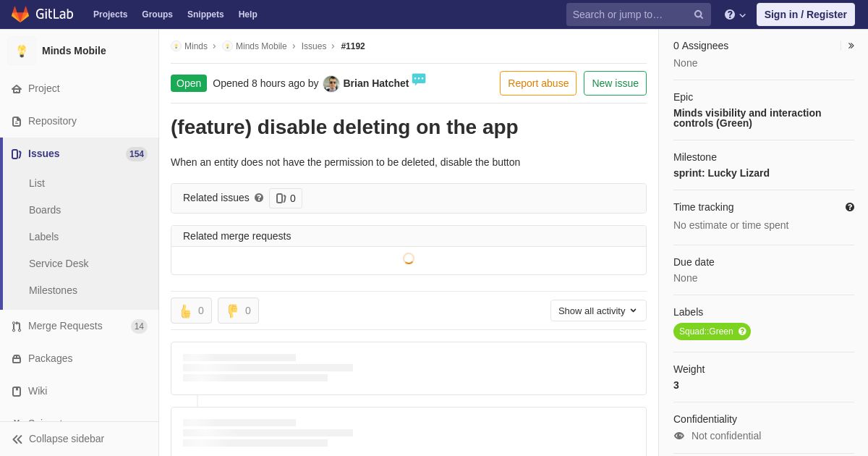
Task: Click the Weight value 3
Action: [676, 385]
